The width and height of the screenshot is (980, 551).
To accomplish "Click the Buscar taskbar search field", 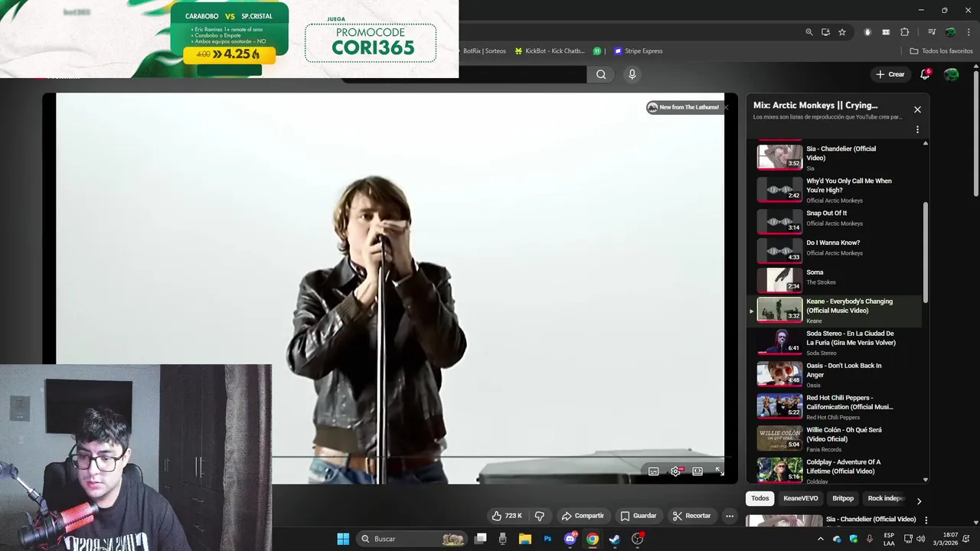I will click(x=413, y=539).
